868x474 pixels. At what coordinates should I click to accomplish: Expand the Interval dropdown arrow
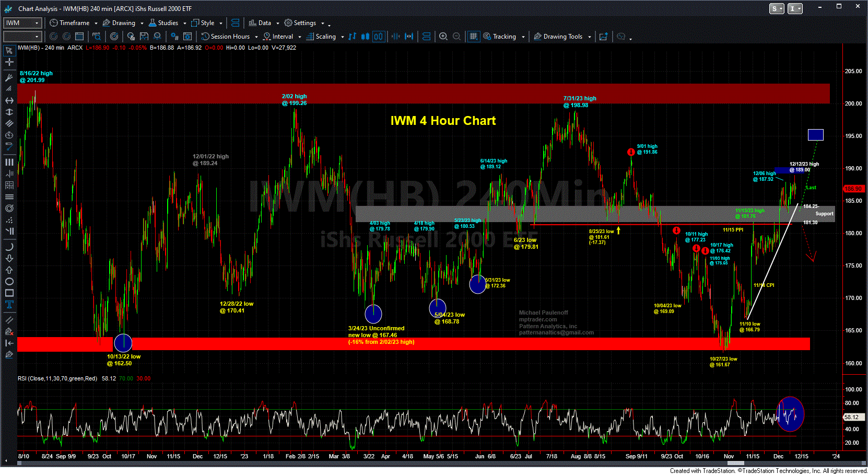tap(299, 37)
